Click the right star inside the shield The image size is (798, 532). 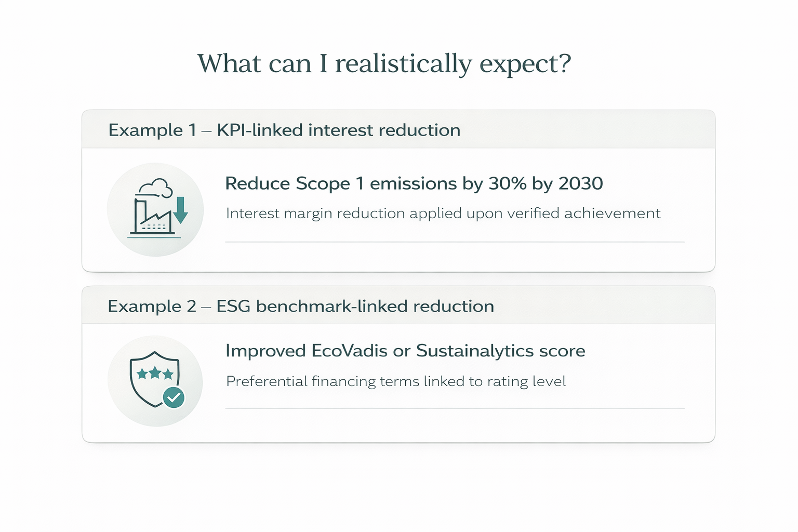168,374
